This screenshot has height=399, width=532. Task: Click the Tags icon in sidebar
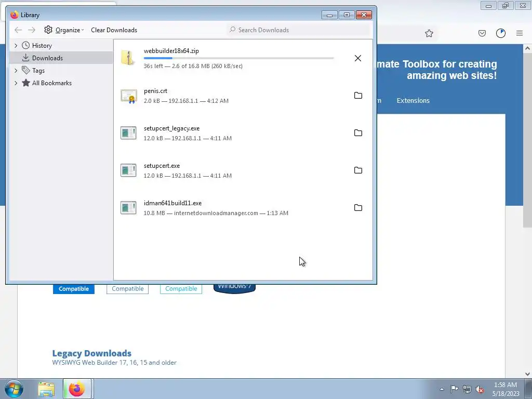pos(26,70)
